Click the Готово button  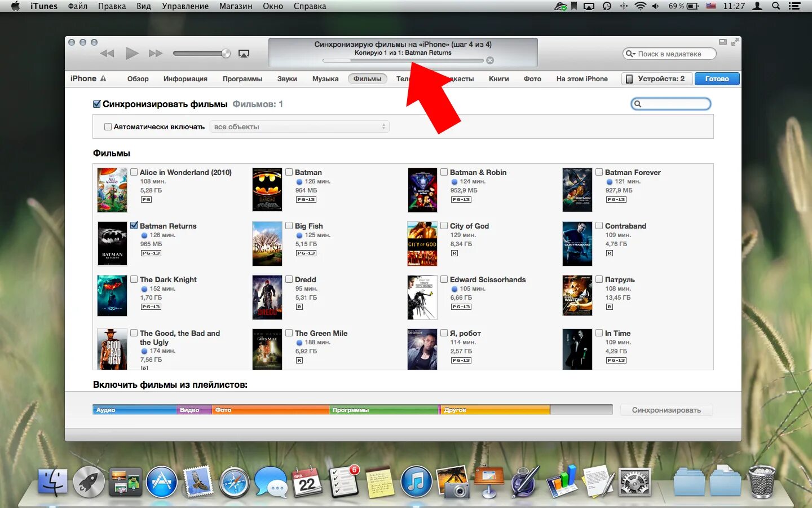click(717, 79)
